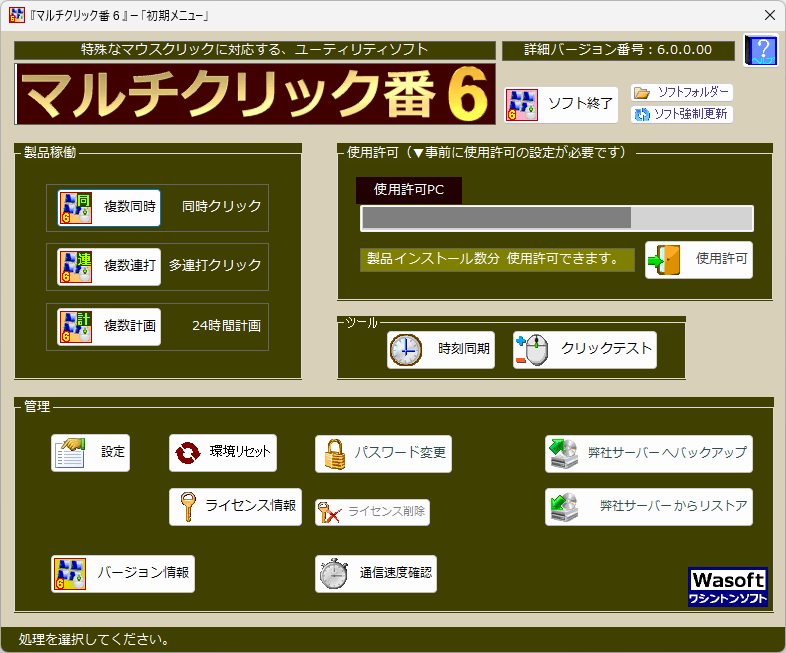This screenshot has height=653, width=786.
Task: Click the ソフト終了 exit button
Action: point(560,104)
